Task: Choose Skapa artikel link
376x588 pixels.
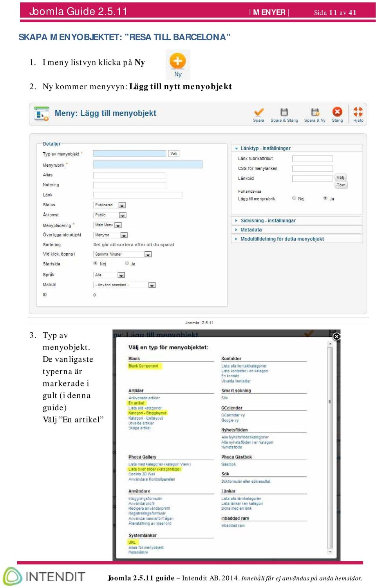Action: point(139,428)
